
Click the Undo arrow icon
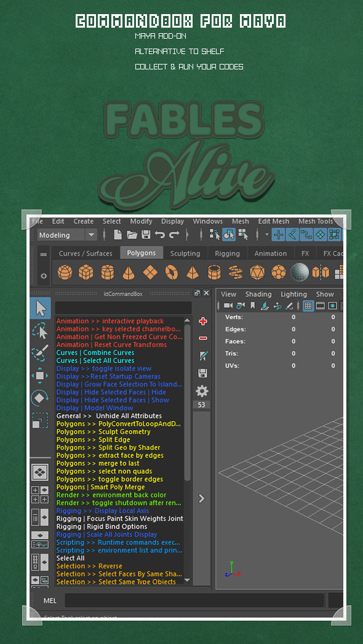point(160,235)
